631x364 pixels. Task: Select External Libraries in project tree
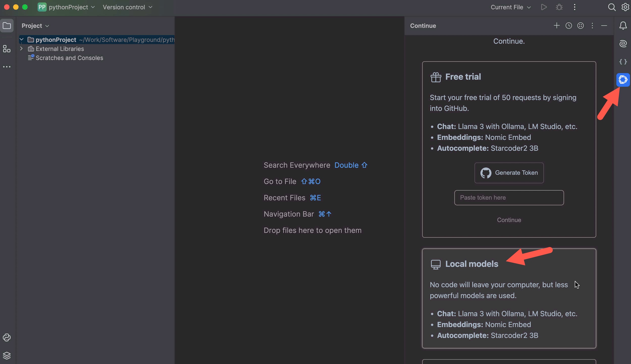tap(60, 49)
